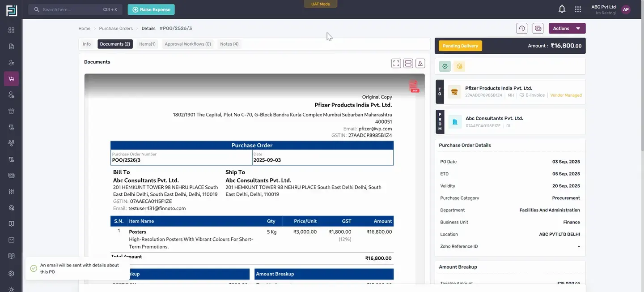Viewport: 644px width, 292px height.
Task: Open the Notes (4) tab
Action: click(229, 44)
